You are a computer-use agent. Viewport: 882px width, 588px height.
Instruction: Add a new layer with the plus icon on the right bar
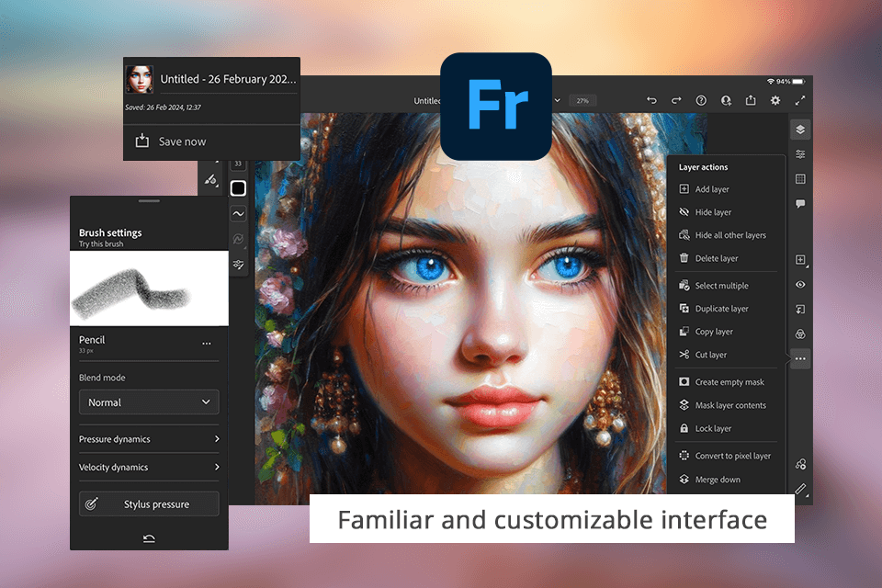(800, 260)
